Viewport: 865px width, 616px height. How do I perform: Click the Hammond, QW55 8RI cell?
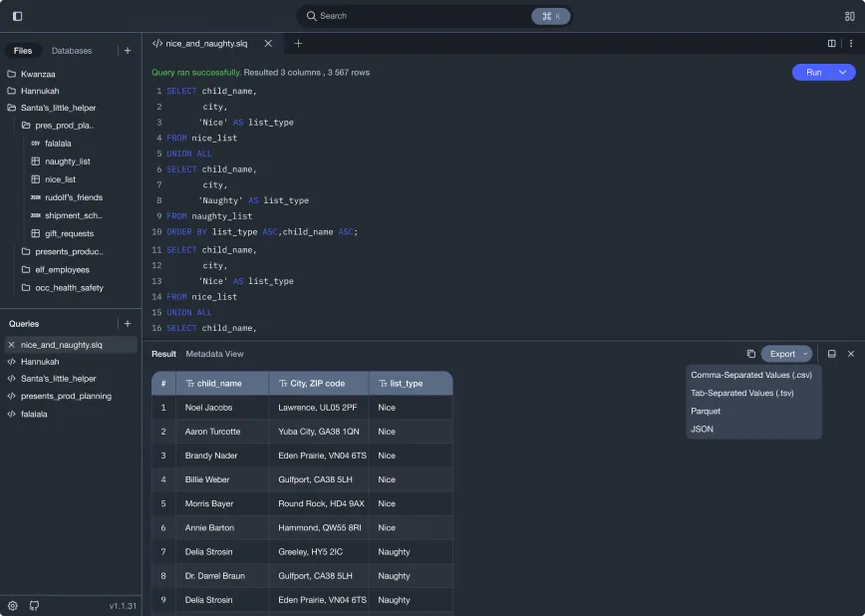click(319, 527)
